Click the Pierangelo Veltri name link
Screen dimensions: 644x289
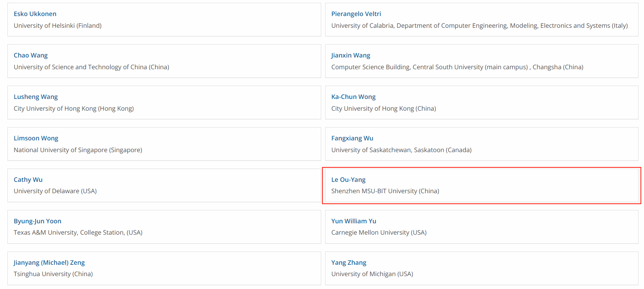point(356,14)
